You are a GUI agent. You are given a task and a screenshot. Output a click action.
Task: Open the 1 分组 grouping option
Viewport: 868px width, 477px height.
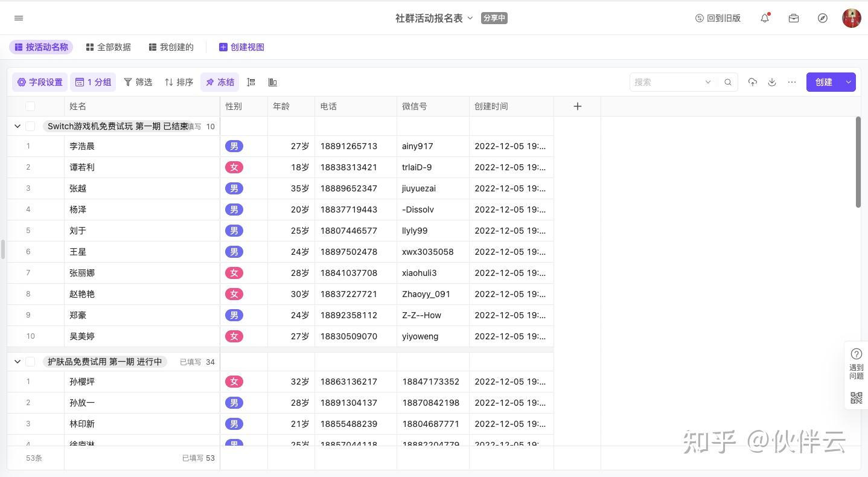93,82
